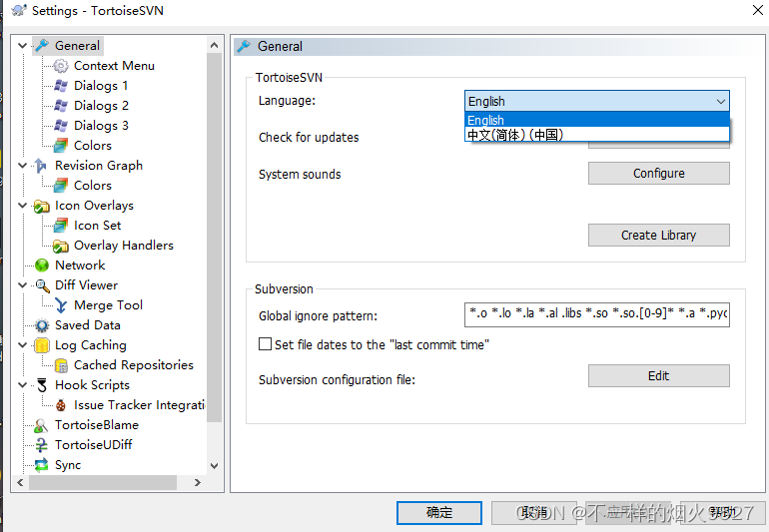Click the wrench icon in General header
Viewport: 769px width, 532px height.
pos(244,47)
